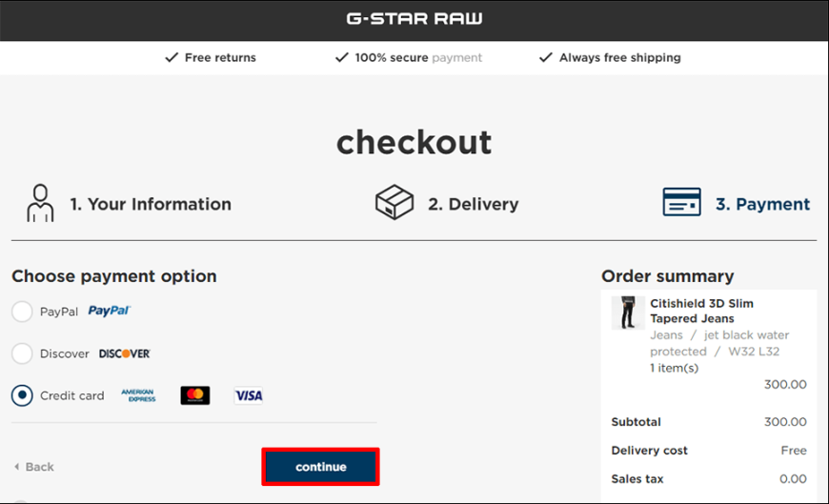
Task: Select the PayPal radio button
Action: tap(22, 312)
